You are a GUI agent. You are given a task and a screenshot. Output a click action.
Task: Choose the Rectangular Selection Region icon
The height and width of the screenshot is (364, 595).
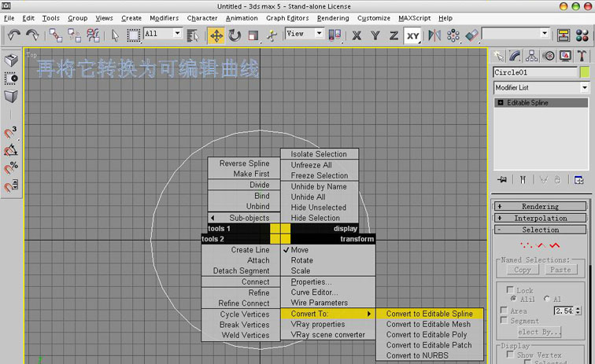coord(133,35)
